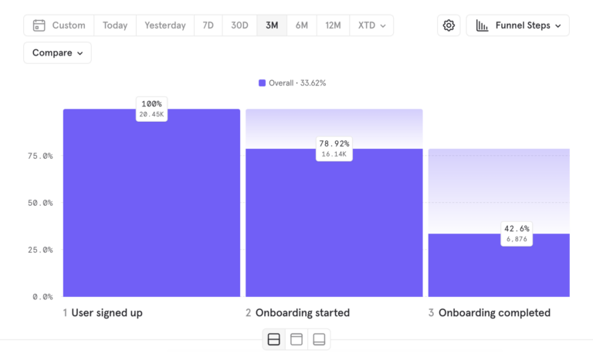
Task: Select the 6M date range
Action: [x=301, y=25]
